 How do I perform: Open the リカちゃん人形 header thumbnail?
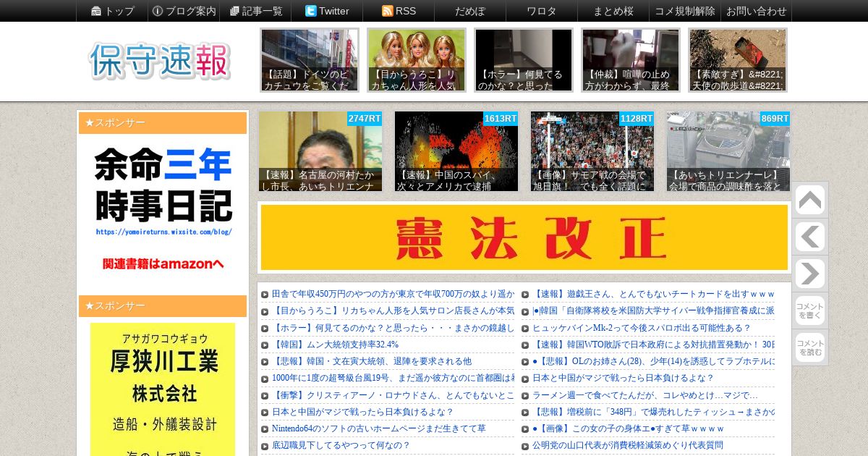coord(417,60)
